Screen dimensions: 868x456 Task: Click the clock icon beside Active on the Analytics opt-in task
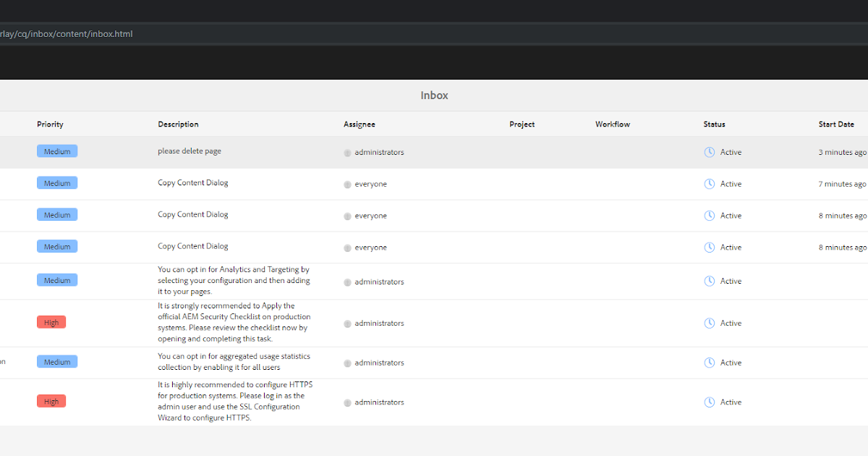(709, 281)
